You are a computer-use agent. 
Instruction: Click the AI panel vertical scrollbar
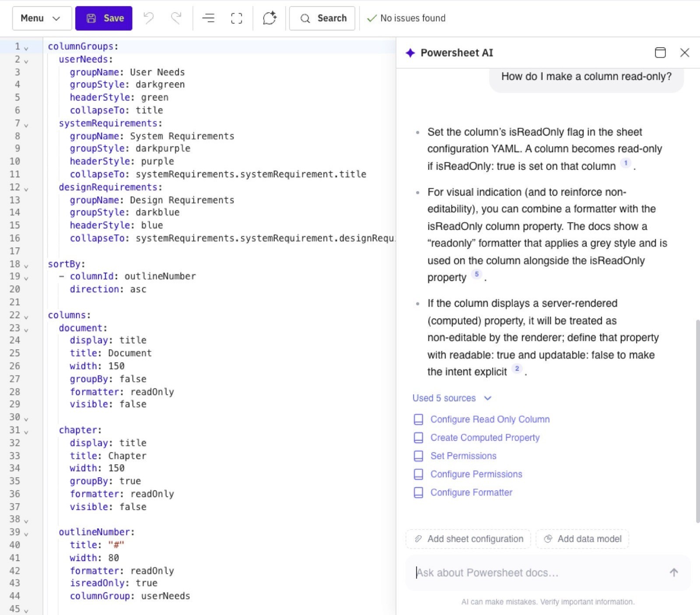(697, 421)
